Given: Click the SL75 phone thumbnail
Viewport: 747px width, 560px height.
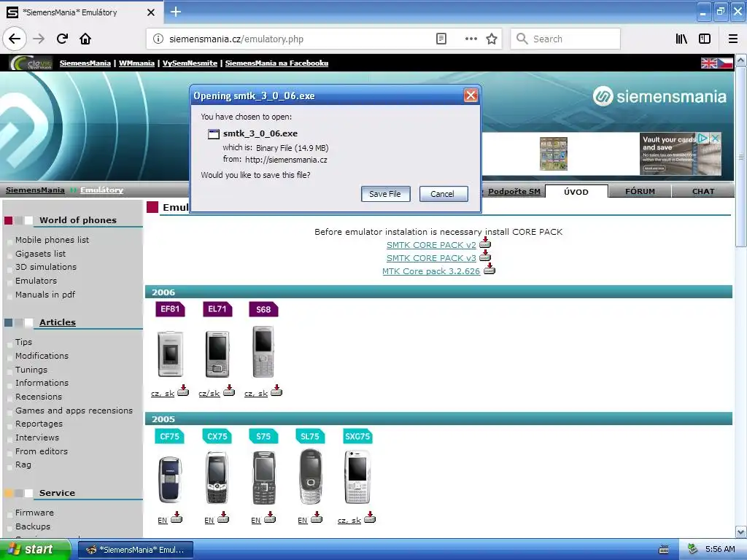Looking at the screenshot, I should click(310, 477).
